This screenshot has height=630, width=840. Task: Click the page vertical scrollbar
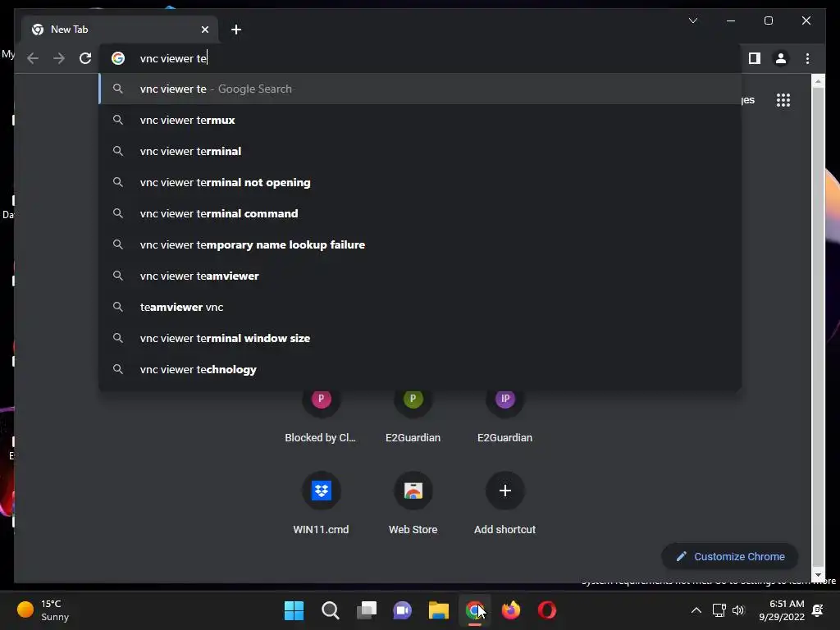818,326
